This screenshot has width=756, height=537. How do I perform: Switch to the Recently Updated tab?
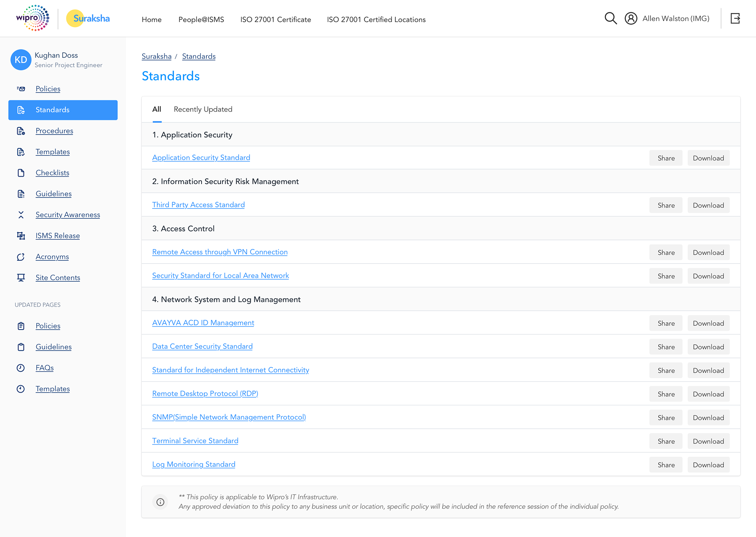[203, 109]
